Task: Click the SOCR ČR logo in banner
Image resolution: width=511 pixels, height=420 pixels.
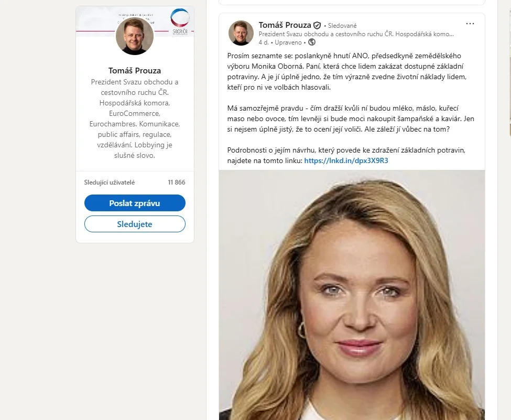Action: click(x=180, y=21)
